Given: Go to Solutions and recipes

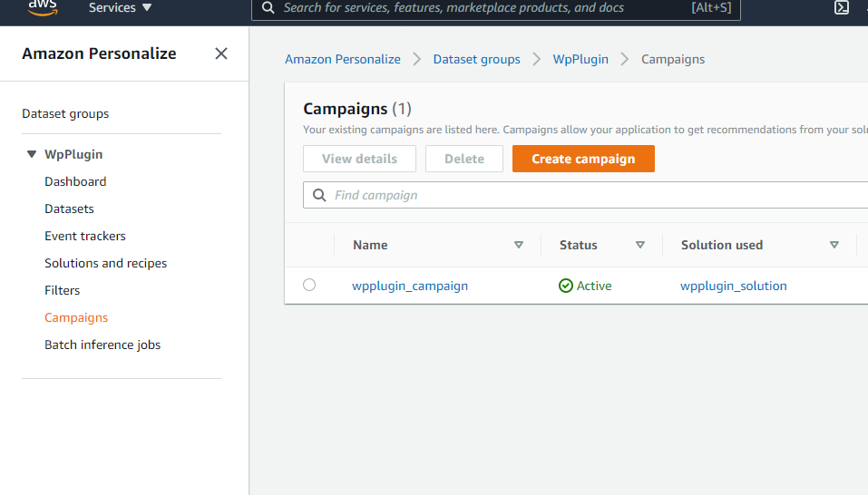Looking at the screenshot, I should pyautogui.click(x=105, y=263).
